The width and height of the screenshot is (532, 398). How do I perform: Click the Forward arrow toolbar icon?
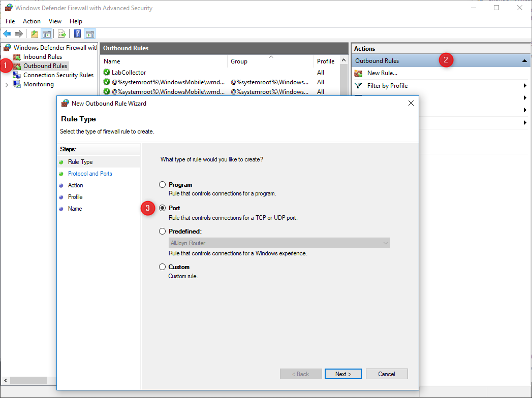click(19, 34)
